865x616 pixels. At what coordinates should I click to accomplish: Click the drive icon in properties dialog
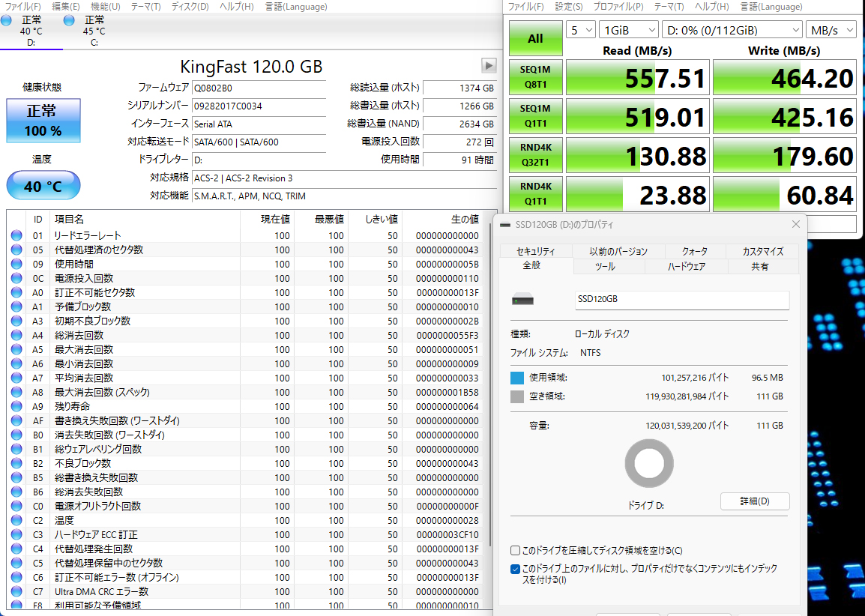[x=522, y=300]
